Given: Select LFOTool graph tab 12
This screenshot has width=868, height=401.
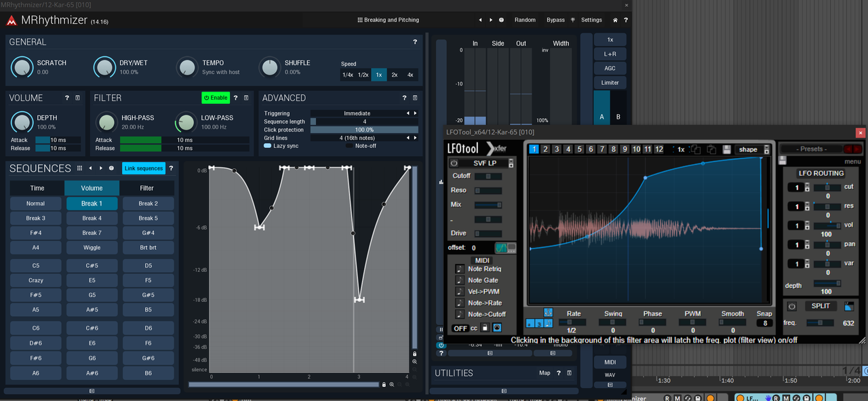Looking at the screenshot, I should point(658,149).
